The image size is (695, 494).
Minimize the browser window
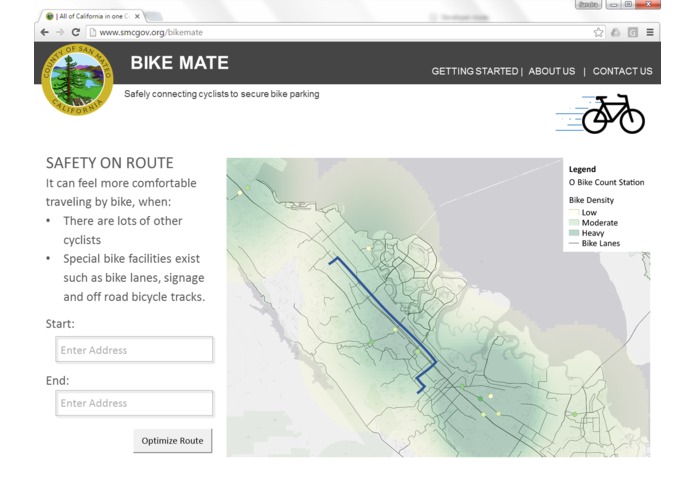coord(613,5)
